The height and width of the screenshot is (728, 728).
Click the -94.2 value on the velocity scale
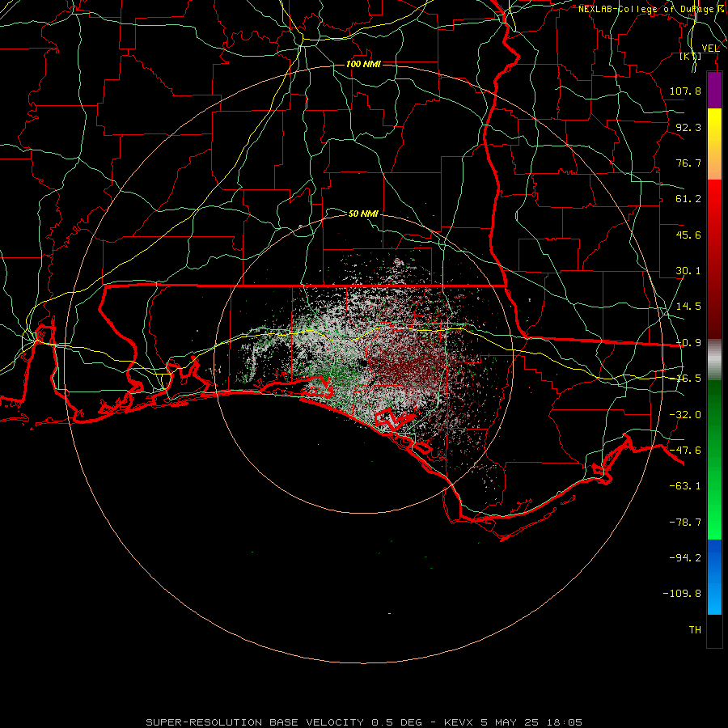click(685, 557)
